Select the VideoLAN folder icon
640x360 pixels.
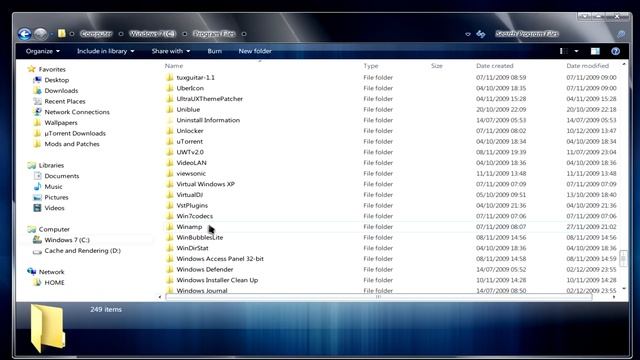click(170, 162)
